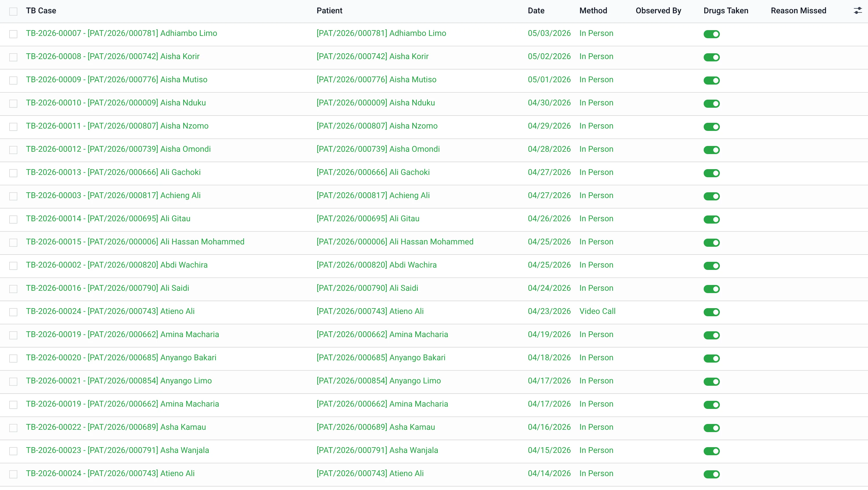Viewport: 868px width, 490px height.
Task: Open TB-2026-00007 Adhiambo Limo case record
Action: [x=121, y=33]
